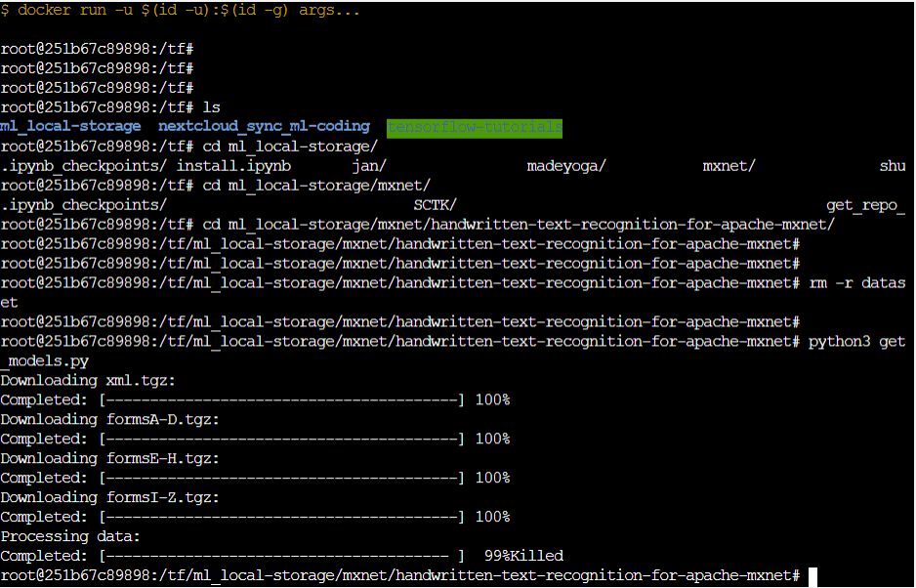Select the get_repo_ entry
The width and height of the screenshot is (916, 588).
[861, 204]
